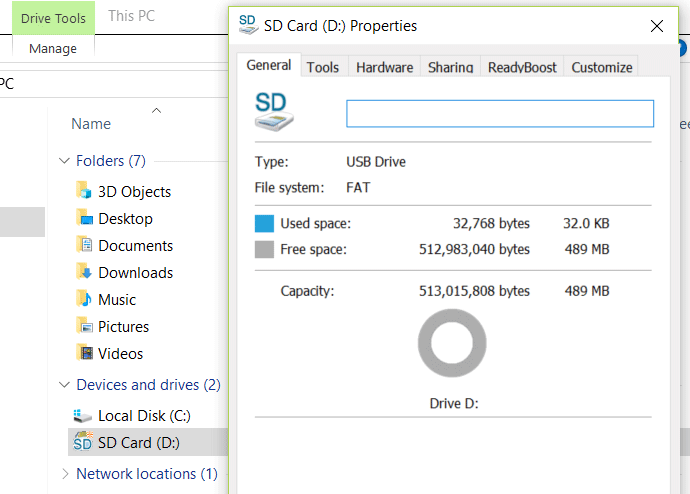Click the drive label text field

(x=499, y=114)
